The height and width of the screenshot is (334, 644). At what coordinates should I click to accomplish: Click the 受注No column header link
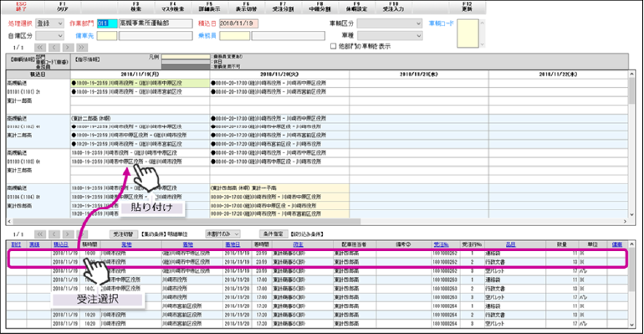[x=441, y=244]
